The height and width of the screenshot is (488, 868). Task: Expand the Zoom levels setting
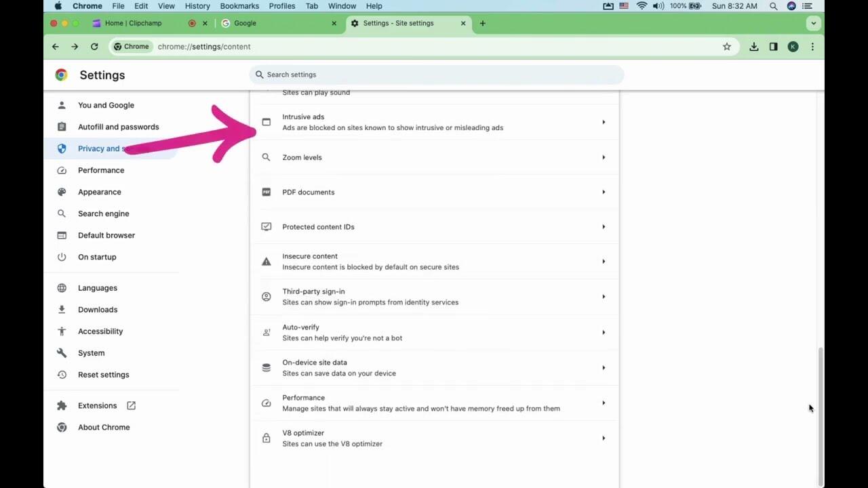click(434, 157)
